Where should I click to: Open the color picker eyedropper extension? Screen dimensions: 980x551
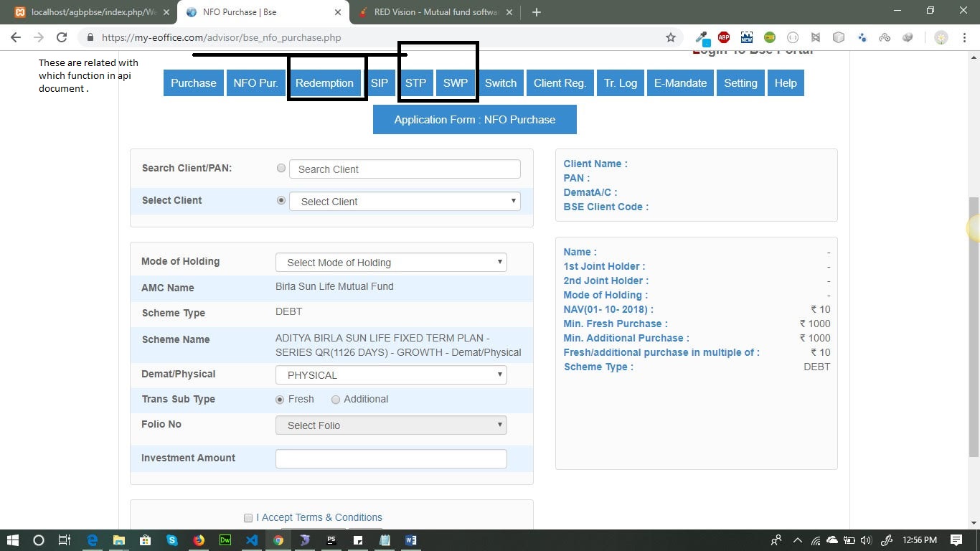coord(701,37)
